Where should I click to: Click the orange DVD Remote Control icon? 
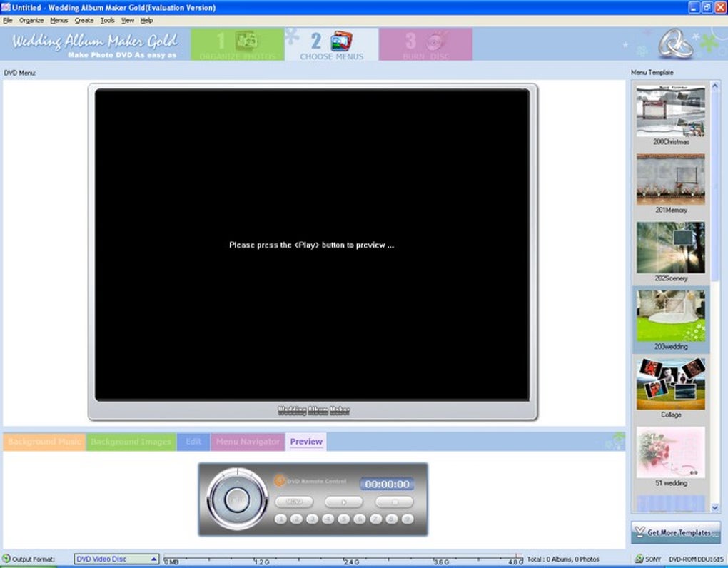tap(280, 481)
